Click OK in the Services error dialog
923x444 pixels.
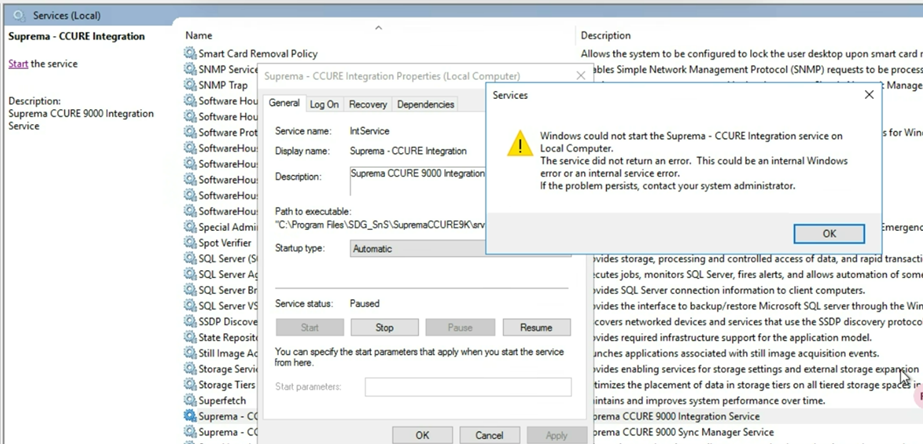(x=829, y=233)
